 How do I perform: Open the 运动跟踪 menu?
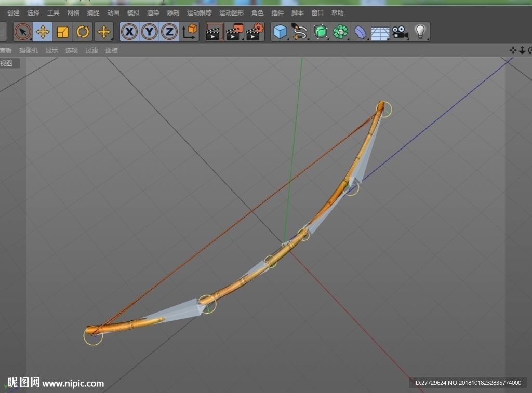199,13
